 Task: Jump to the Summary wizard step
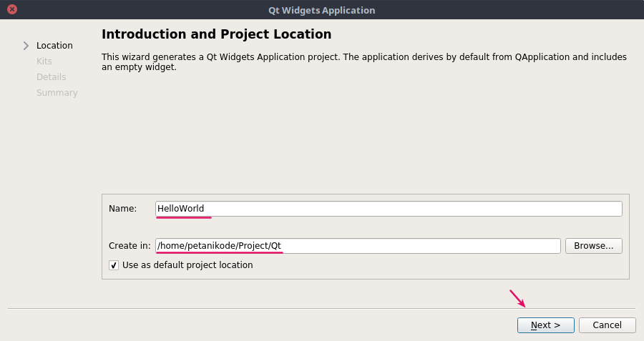(57, 93)
